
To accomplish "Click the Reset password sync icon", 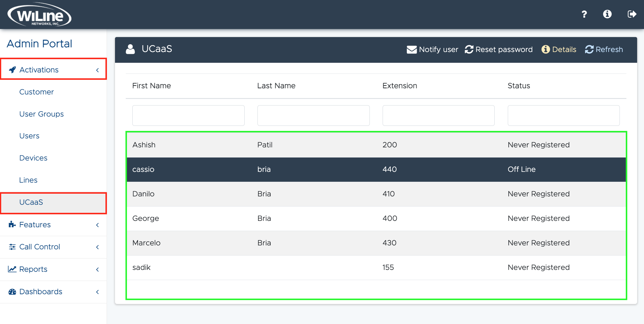I will click(469, 50).
